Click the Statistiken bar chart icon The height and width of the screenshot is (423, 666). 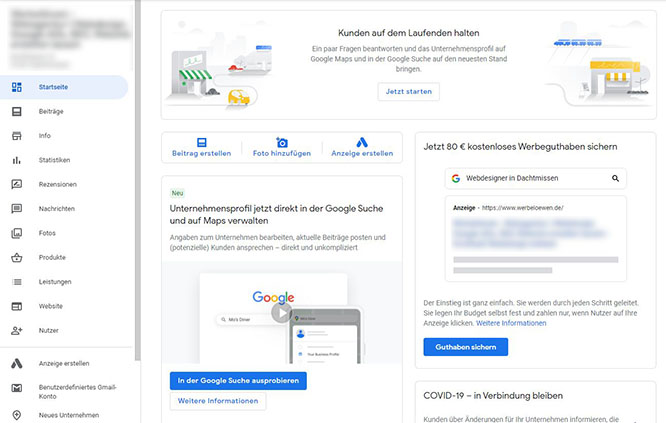[17, 160]
